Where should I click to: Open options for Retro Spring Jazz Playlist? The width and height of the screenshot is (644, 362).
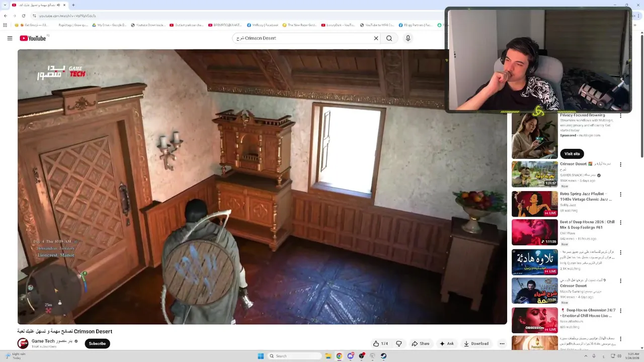click(x=620, y=194)
